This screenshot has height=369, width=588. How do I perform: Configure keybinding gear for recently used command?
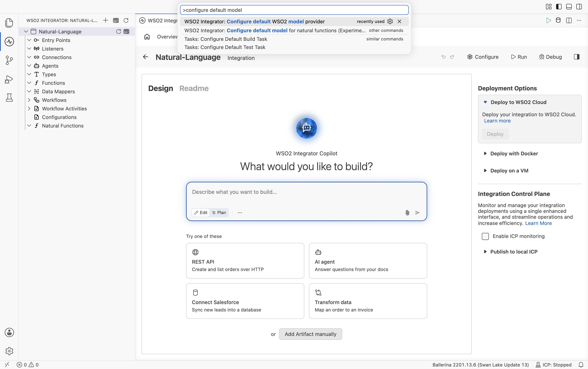point(390,21)
